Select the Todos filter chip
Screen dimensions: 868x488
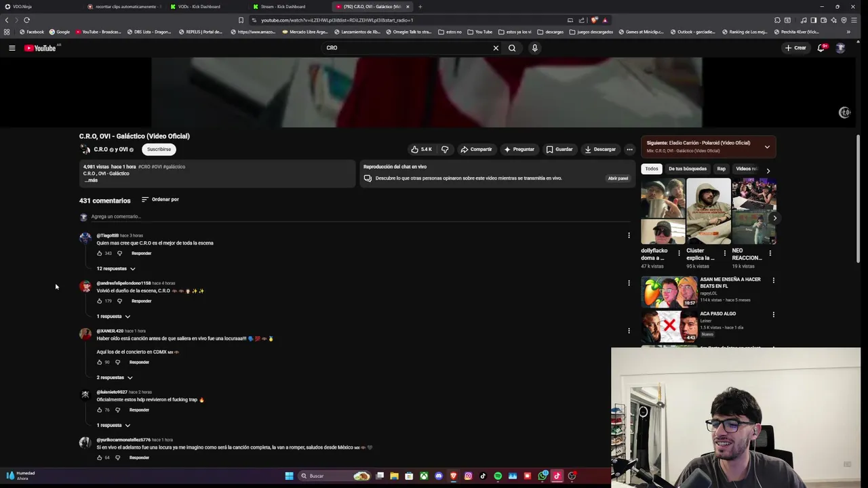click(x=652, y=169)
